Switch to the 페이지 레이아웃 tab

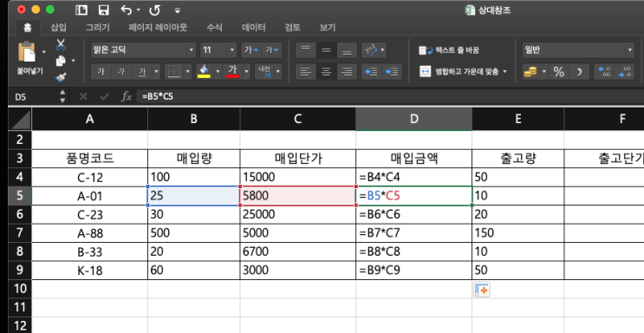point(158,28)
